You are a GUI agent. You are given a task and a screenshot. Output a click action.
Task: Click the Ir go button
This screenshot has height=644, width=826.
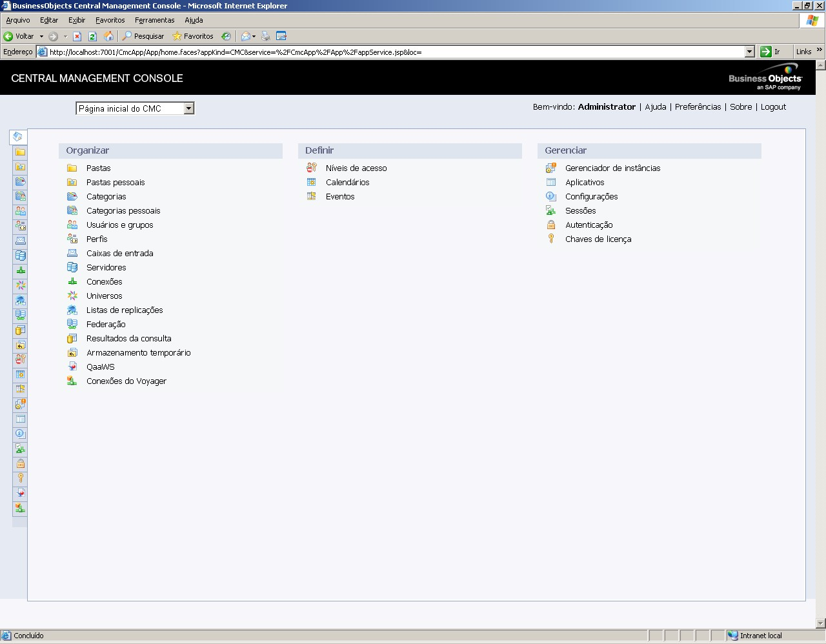tap(770, 52)
